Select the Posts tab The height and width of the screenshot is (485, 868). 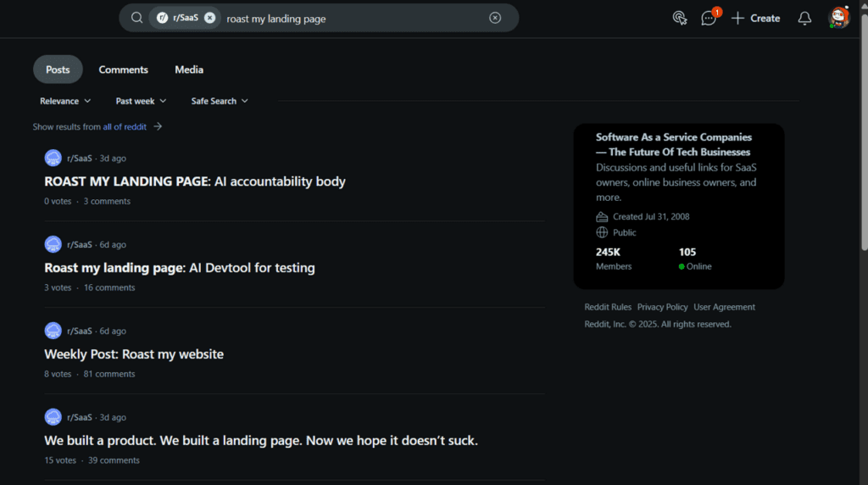tap(58, 70)
